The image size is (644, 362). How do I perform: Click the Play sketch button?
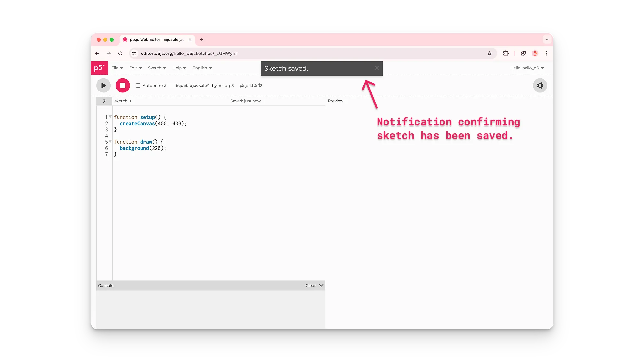point(103,86)
